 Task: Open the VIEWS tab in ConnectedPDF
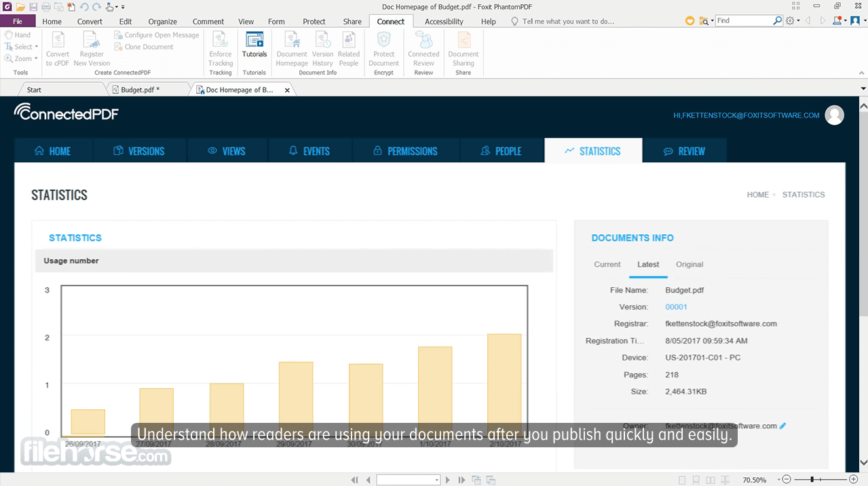pyautogui.click(x=227, y=151)
